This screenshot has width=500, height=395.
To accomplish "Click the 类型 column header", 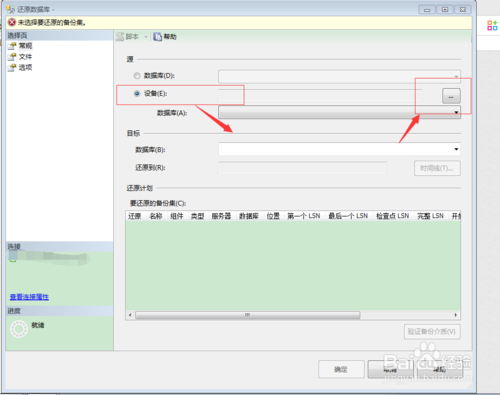I will click(x=197, y=216).
